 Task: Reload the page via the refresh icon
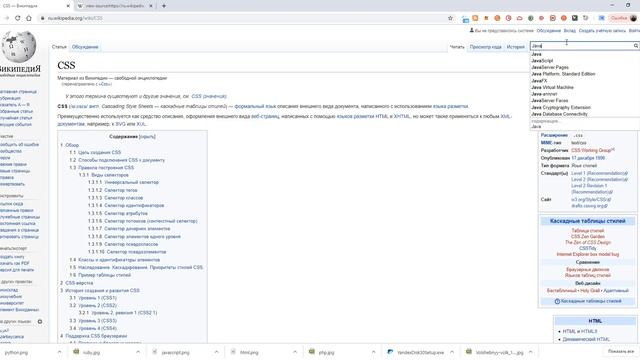tap(18, 18)
